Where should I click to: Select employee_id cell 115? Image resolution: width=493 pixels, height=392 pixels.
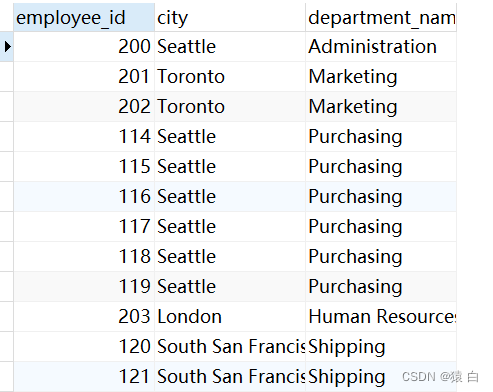(x=84, y=167)
